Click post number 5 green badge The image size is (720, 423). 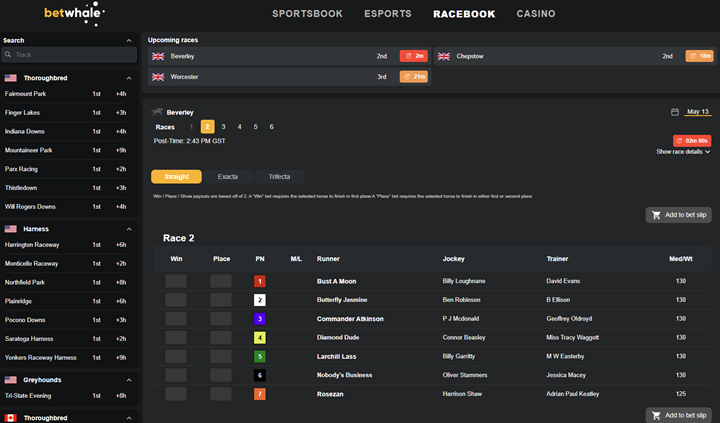click(260, 356)
